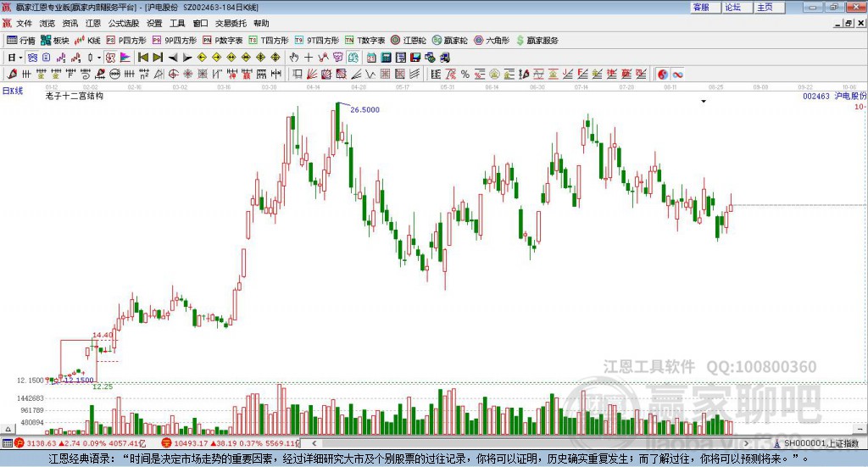Select the red fan lines tool
Viewport: 868px width, 467px height.
[x=312, y=74]
